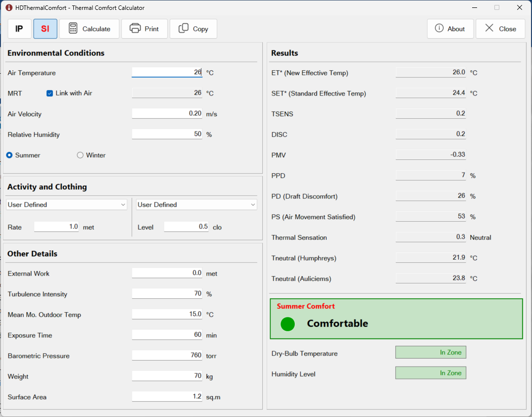The width and height of the screenshot is (532, 417).
Task: Click Tneutral Auliciems value 23.8
Action: click(x=431, y=278)
